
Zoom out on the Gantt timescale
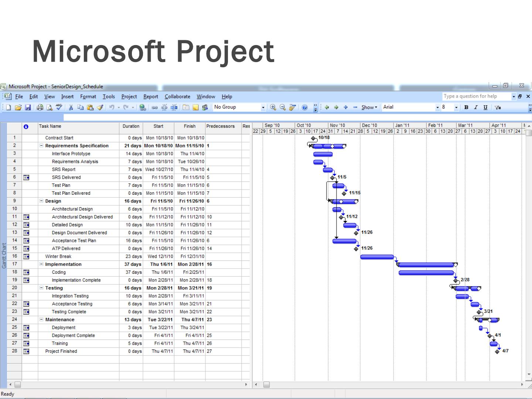tap(283, 108)
